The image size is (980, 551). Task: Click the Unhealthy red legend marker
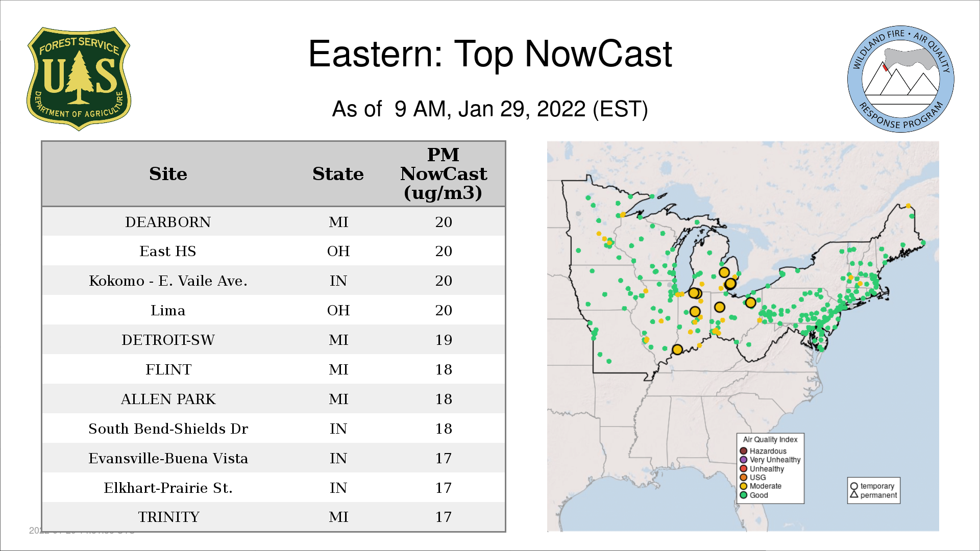coord(744,469)
